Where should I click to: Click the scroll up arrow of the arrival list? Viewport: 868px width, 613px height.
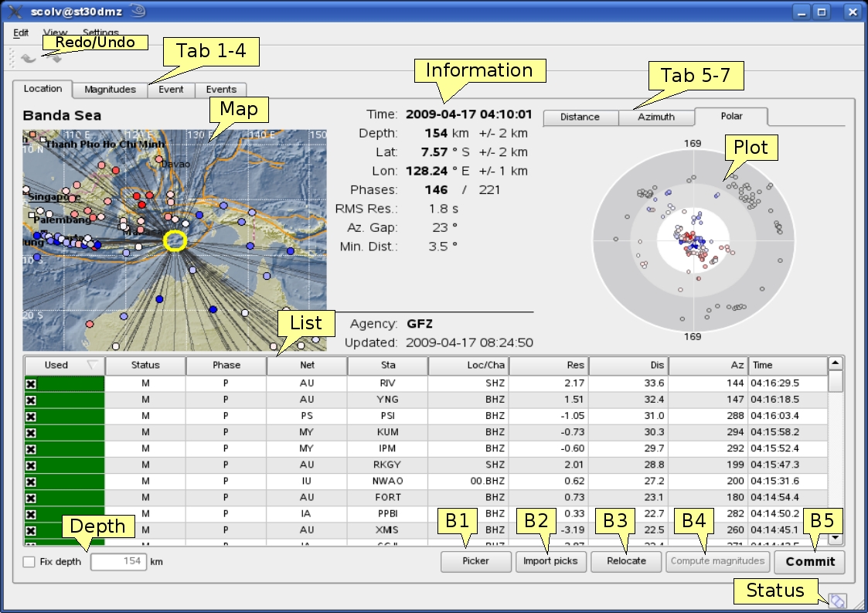click(x=835, y=363)
